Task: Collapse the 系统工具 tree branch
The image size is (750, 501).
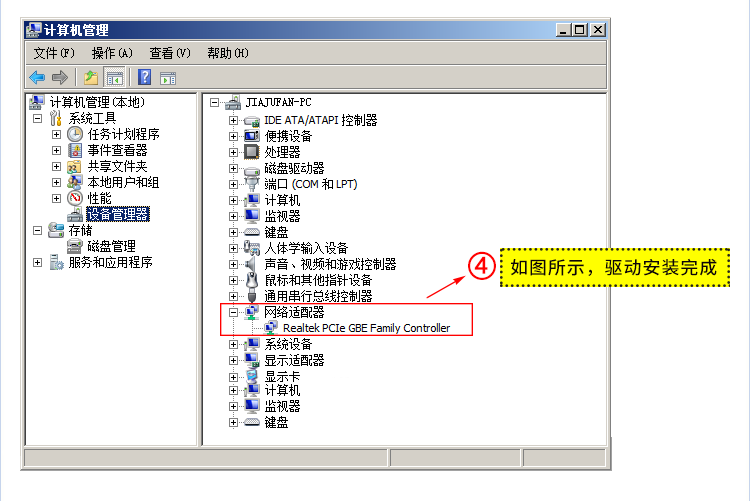Action: (37, 118)
